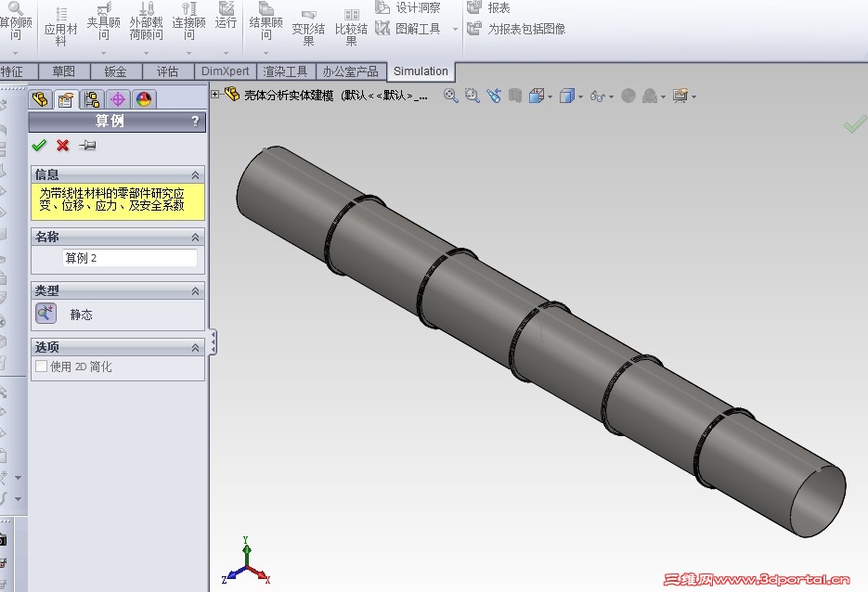Image resolution: width=868 pixels, height=592 pixels.
Task: Switch to the 办公室产品 tab
Action: pyautogui.click(x=350, y=71)
